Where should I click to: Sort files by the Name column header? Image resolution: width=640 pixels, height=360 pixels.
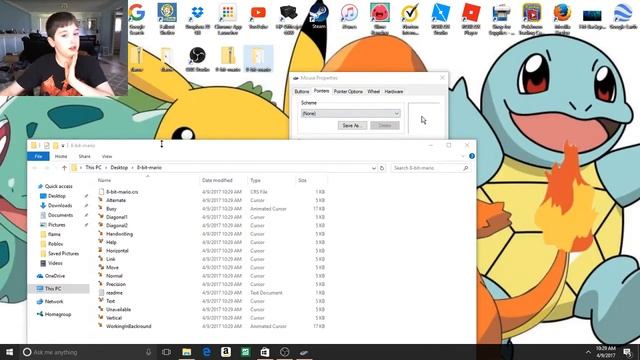(104, 180)
